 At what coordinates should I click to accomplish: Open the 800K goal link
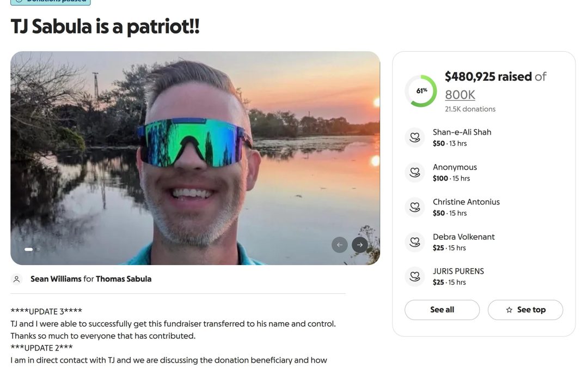click(x=459, y=94)
